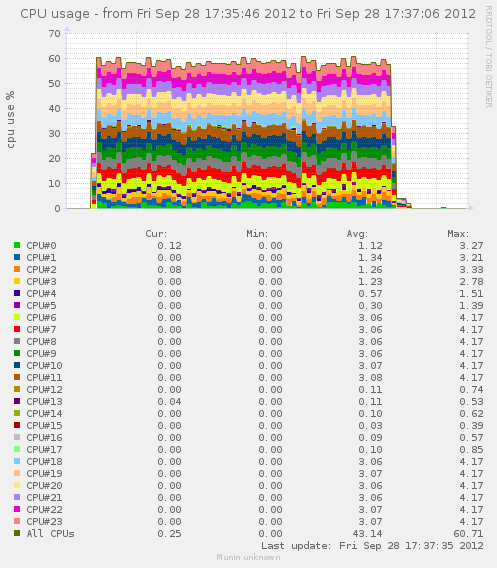The image size is (497, 568).
Task: Select the CPU#11 legend label
Action: [x=44, y=377]
